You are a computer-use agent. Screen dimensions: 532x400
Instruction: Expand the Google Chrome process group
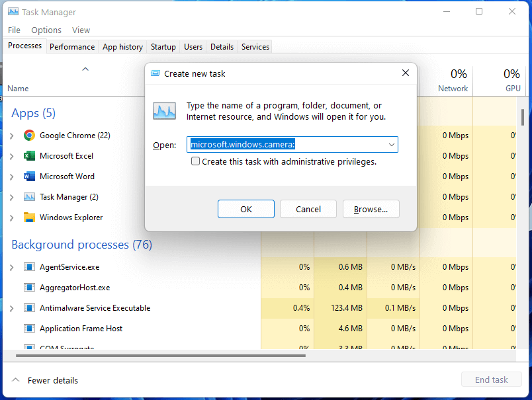pyautogui.click(x=12, y=136)
